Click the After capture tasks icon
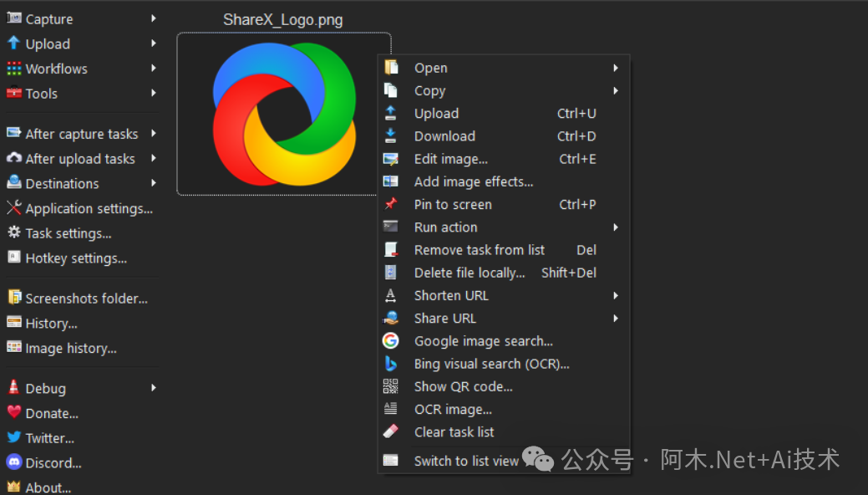 [x=14, y=133]
